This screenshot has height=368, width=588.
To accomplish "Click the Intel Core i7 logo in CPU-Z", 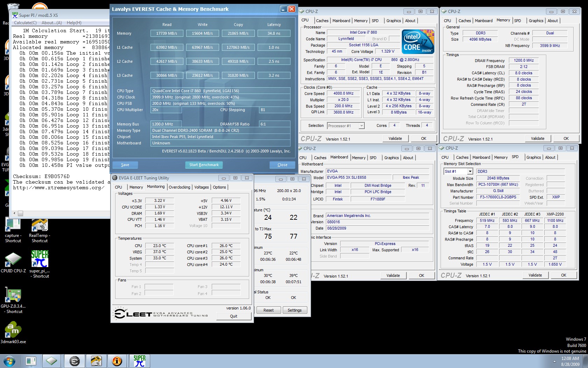I will pyautogui.click(x=419, y=42).
